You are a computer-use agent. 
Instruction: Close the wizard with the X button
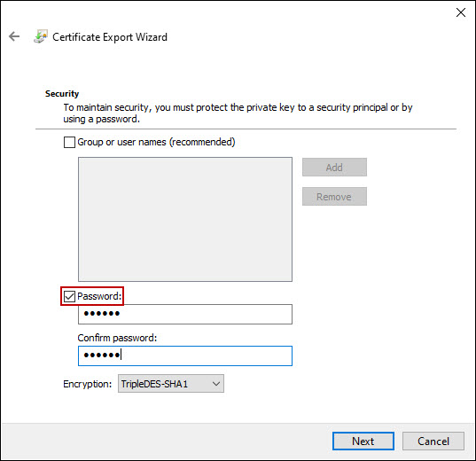[x=461, y=12]
